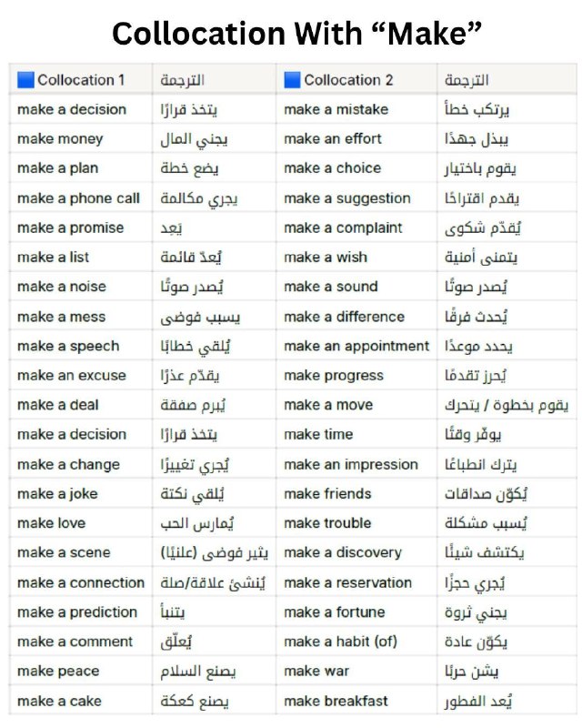Click the "make a reservation" cell
This screenshot has width=582, height=728.
coord(356,582)
